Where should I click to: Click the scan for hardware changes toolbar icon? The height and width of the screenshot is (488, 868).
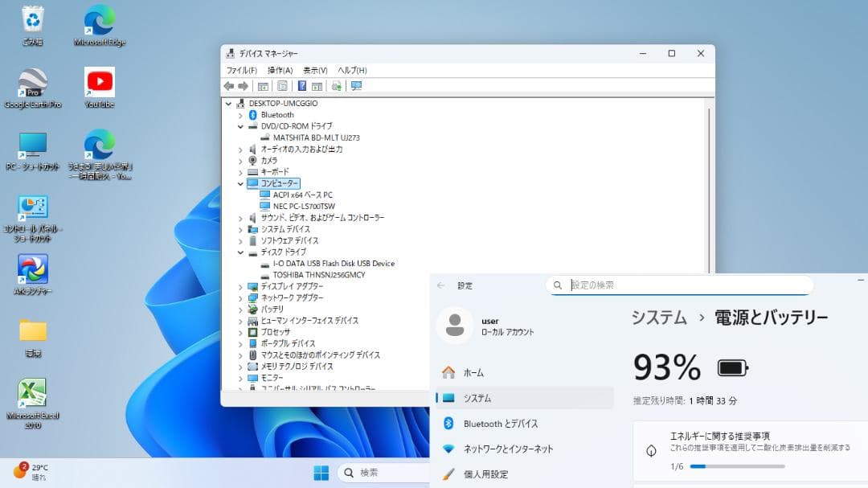336,85
